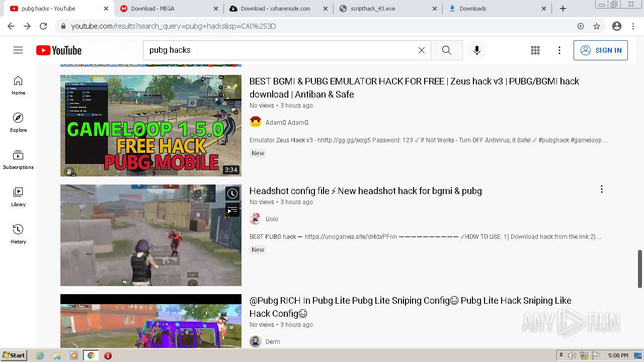Clear the search box with the X

pyautogui.click(x=422, y=50)
